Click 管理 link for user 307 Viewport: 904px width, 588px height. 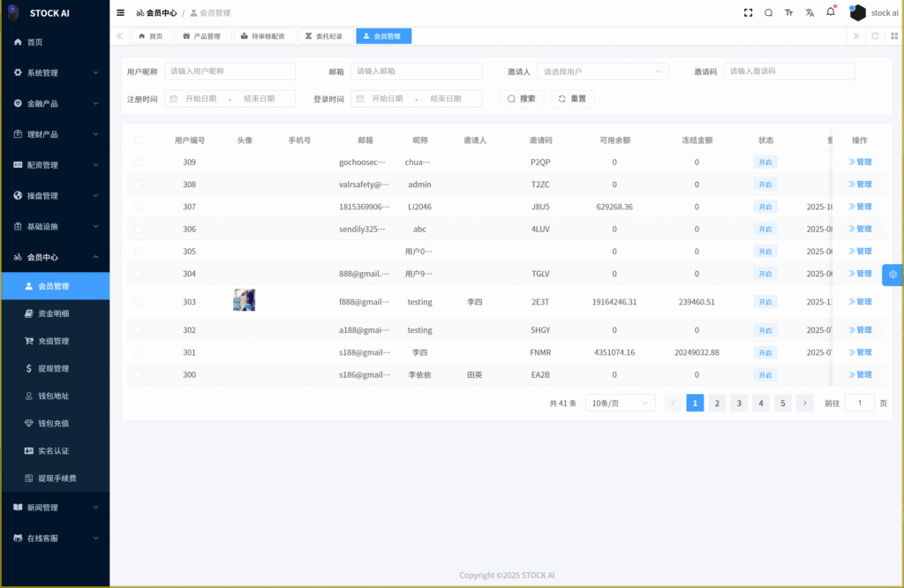pyautogui.click(x=860, y=207)
